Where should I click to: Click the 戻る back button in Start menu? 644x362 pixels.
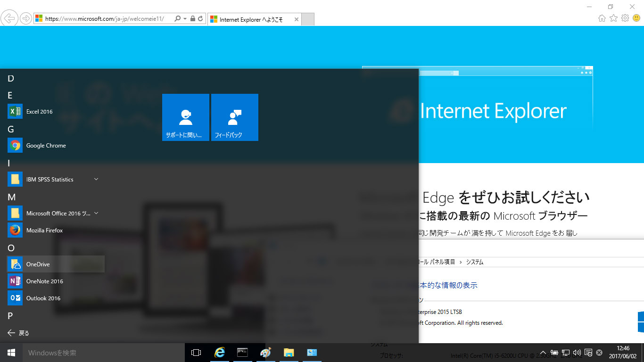[19, 333]
